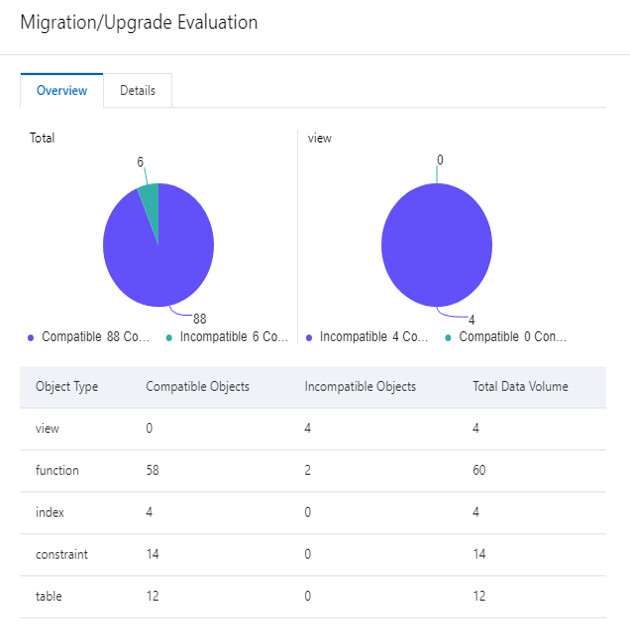Toggle the Incompatible 4 legend dot in view chart
The width and height of the screenshot is (630, 636).
(310, 338)
